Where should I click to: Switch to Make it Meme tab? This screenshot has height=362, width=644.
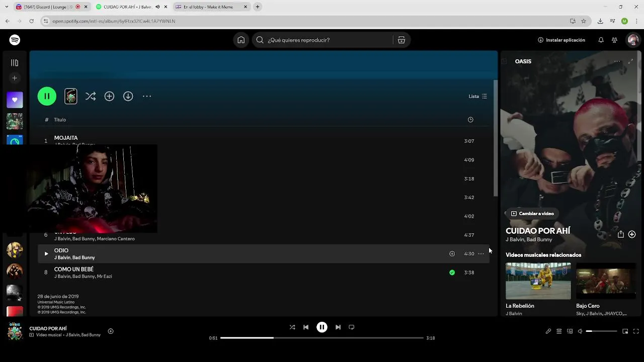211,7
